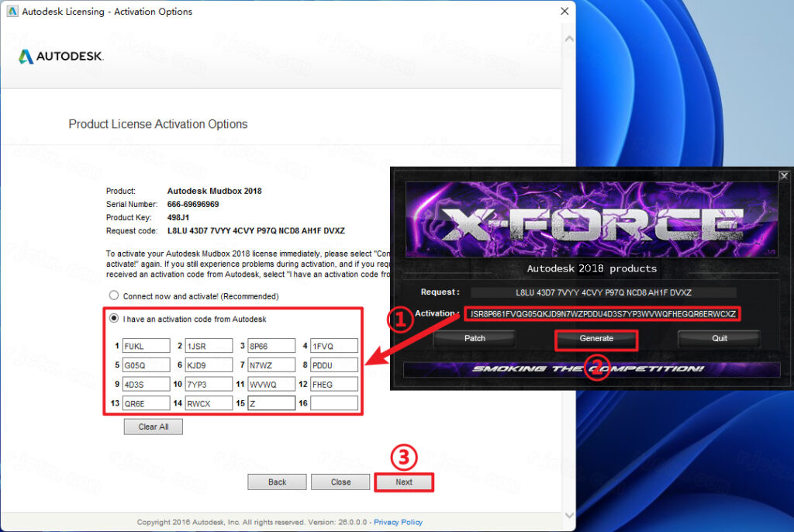Open the Privacy Policy link
Viewport: 794px width, 532px height.
(398, 522)
